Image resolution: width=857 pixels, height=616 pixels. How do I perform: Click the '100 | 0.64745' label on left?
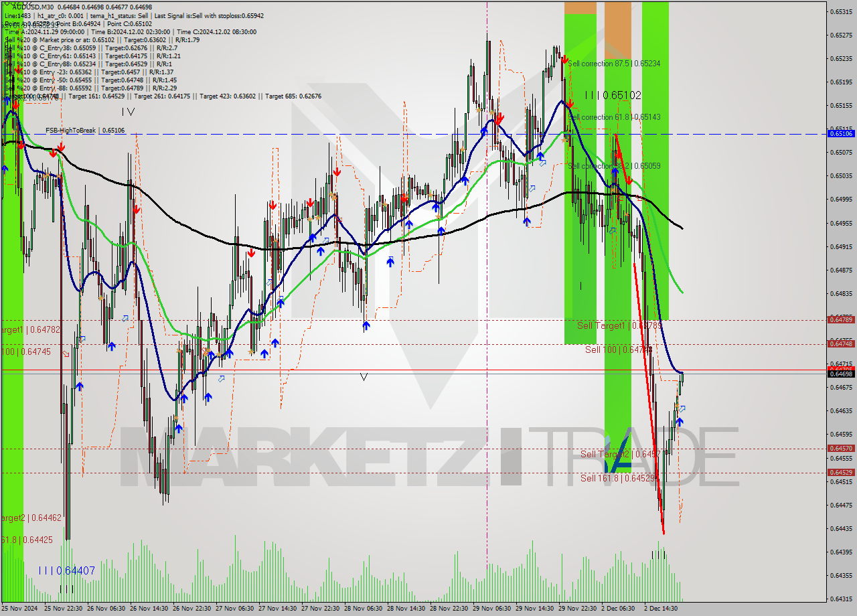[25, 352]
